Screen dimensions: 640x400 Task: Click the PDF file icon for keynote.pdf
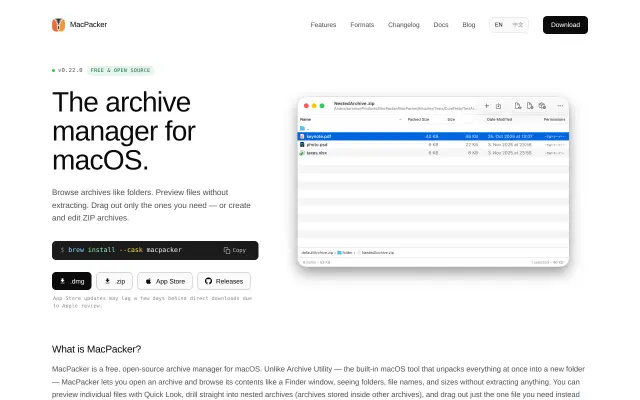[302, 136]
